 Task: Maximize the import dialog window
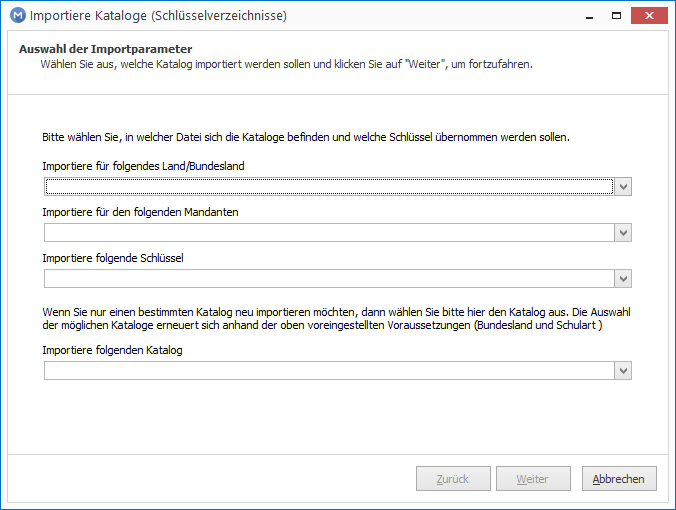[x=617, y=16]
